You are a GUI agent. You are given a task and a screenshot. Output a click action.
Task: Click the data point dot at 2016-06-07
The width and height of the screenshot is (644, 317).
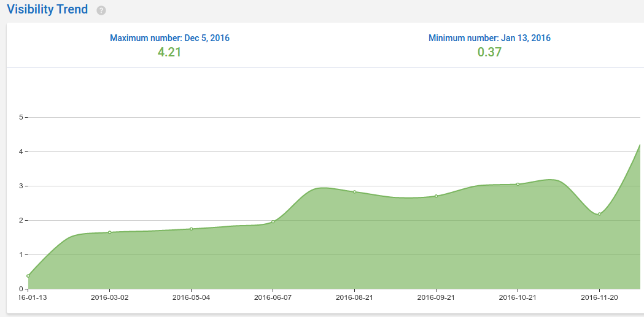coord(273,221)
